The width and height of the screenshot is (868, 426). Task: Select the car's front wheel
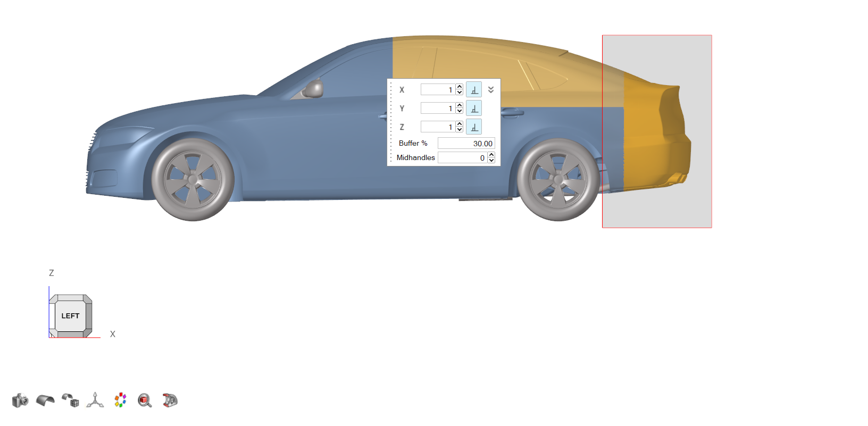coord(193,180)
